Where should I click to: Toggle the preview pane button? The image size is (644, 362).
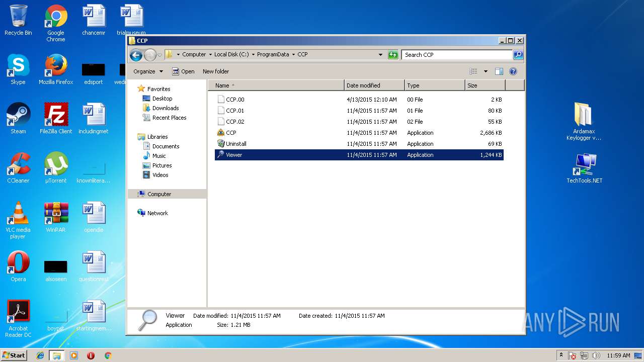(x=499, y=71)
